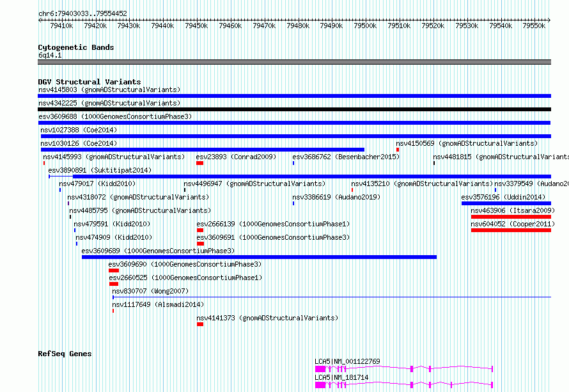Click esv3609689 1000Genomes Phase3 label
This screenshot has height=392, width=569.
click(x=158, y=251)
